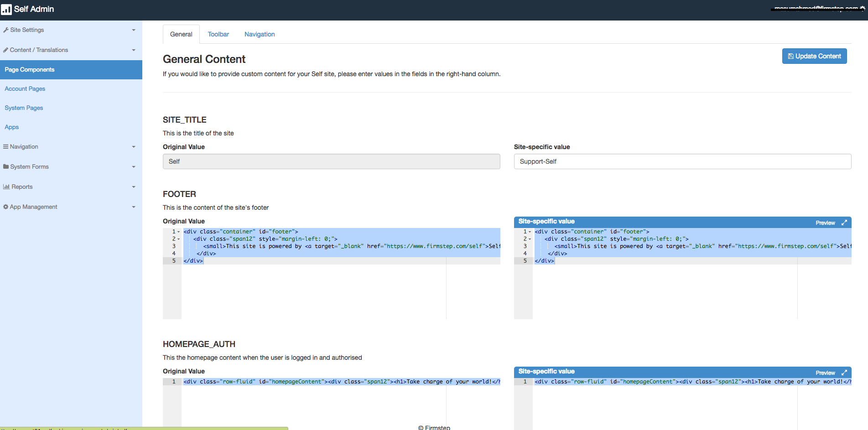Viewport: 868px width, 430px height.
Task: Click the fullscreen arrows on FOOTER site-specific editor
Action: point(844,223)
